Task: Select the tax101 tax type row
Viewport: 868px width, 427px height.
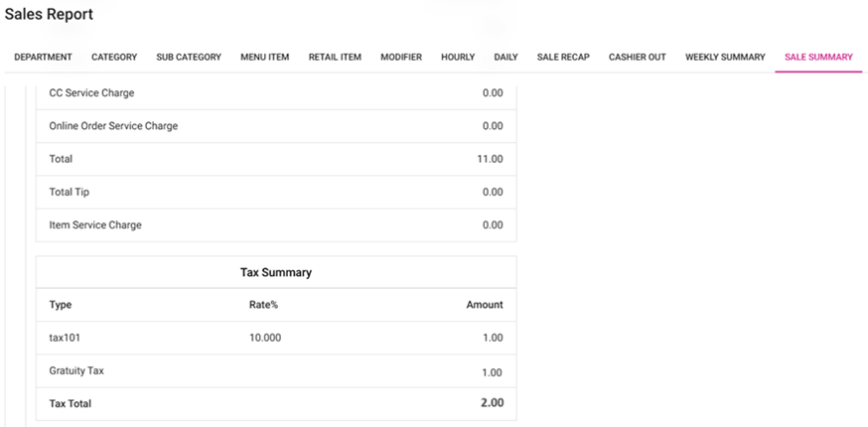Action: 65,338
